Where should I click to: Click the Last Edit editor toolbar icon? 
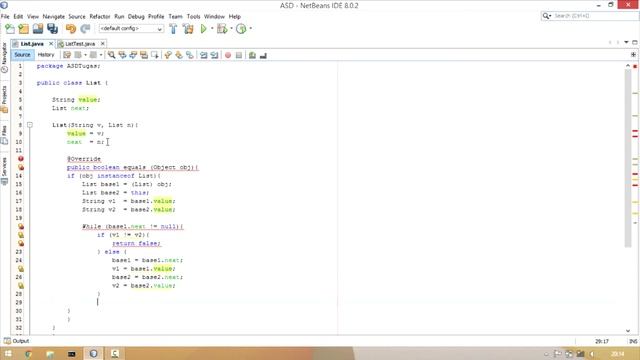point(67,55)
